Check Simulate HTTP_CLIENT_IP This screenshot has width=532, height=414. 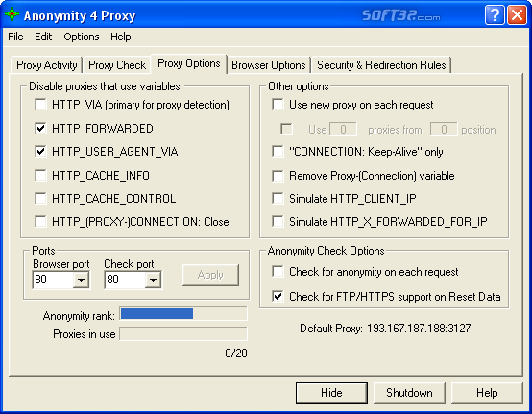[278, 198]
